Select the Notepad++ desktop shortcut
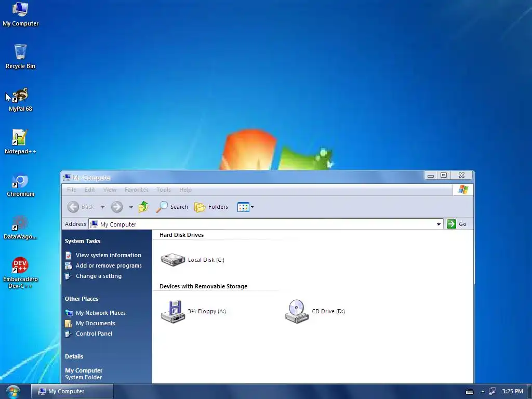 point(20,142)
